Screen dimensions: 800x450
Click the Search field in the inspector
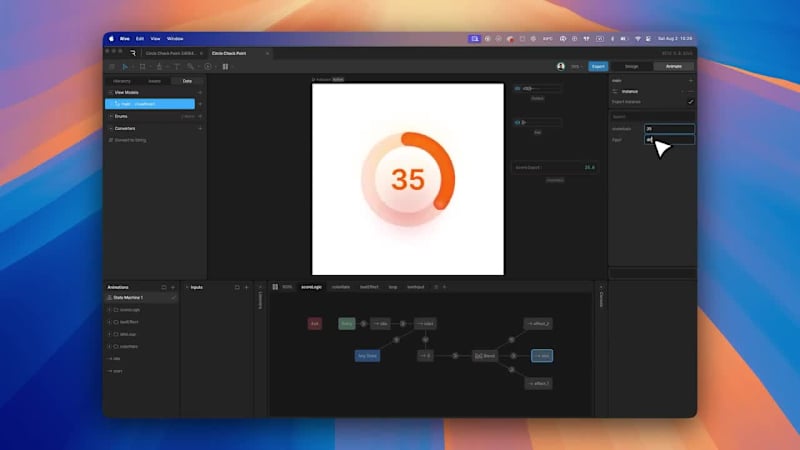(653, 116)
